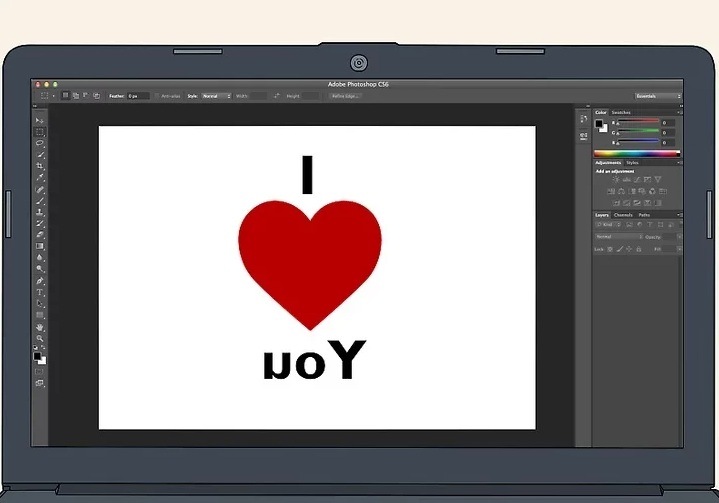Click the Feather input field

pos(138,96)
